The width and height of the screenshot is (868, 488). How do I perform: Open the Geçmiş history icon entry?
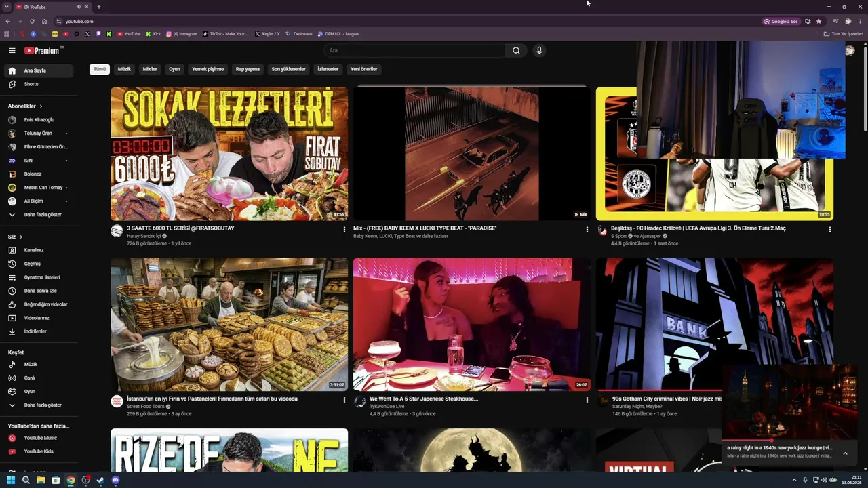12,264
